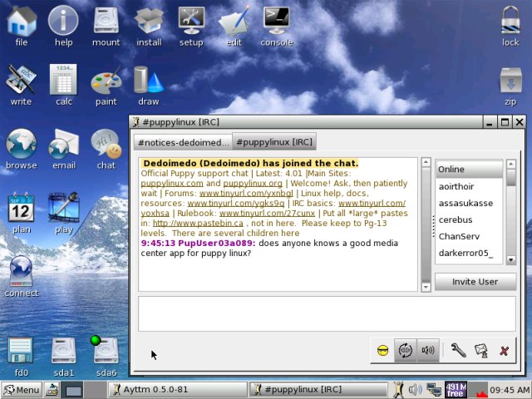Image resolution: width=532 pixels, height=399 pixels.
Task: Follow the http://www.pastebin.ca link
Action: [x=198, y=224]
